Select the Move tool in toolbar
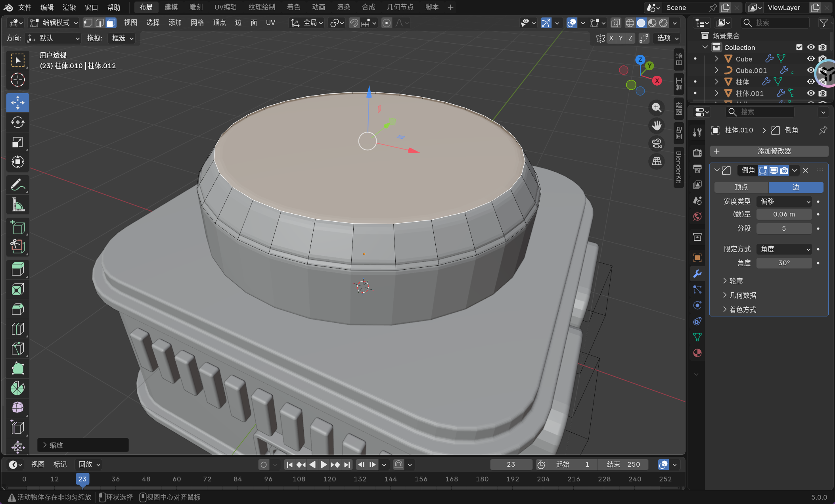835x504 pixels. (x=17, y=103)
